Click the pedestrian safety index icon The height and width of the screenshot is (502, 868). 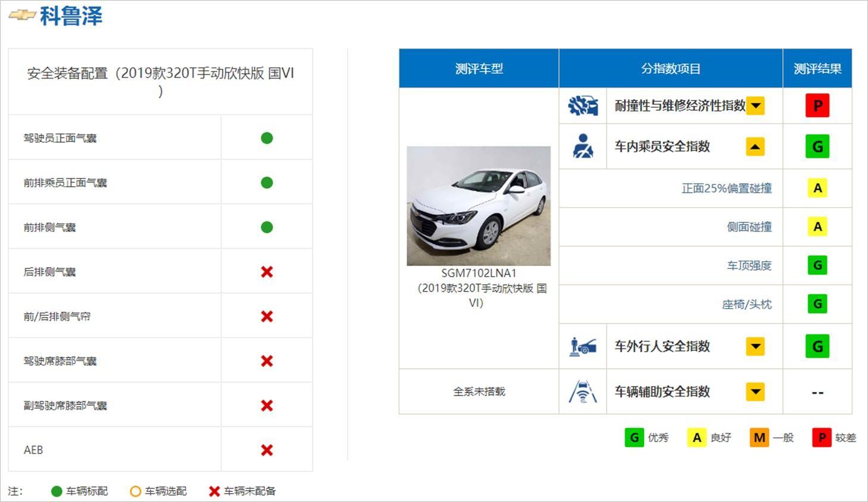tap(583, 346)
